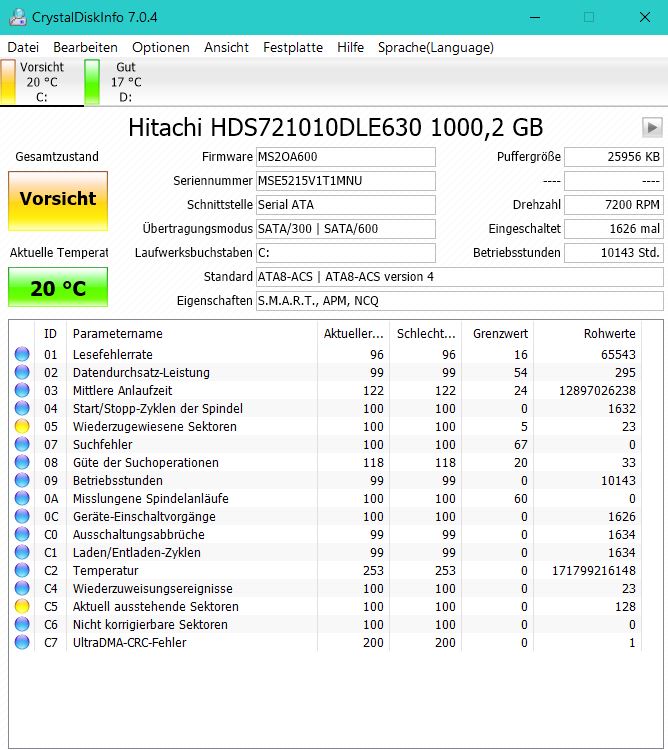Click the Puffergröße field 25956 KB
668x750 pixels.
click(x=613, y=157)
